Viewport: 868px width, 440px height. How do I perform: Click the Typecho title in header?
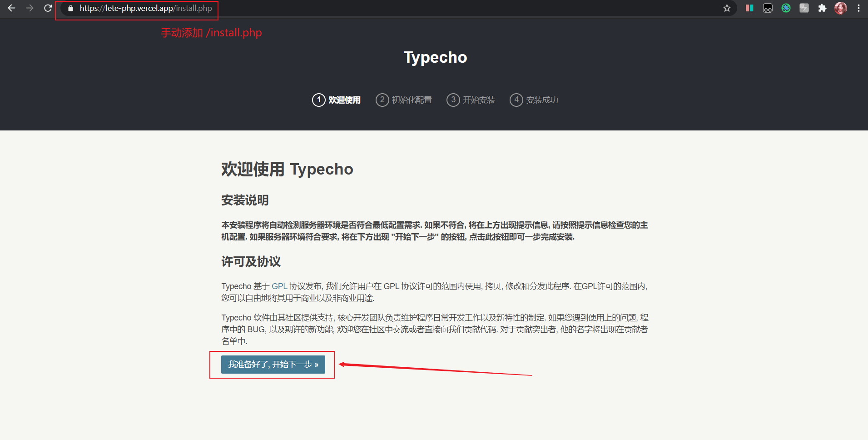pyautogui.click(x=435, y=58)
